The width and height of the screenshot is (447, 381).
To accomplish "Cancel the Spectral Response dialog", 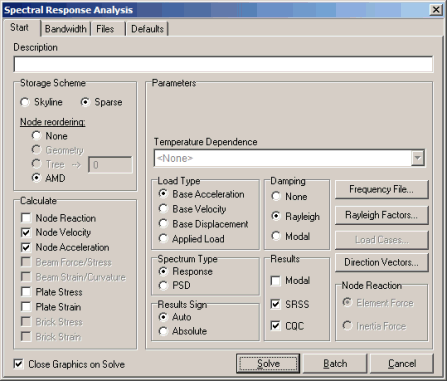I will [402, 363].
